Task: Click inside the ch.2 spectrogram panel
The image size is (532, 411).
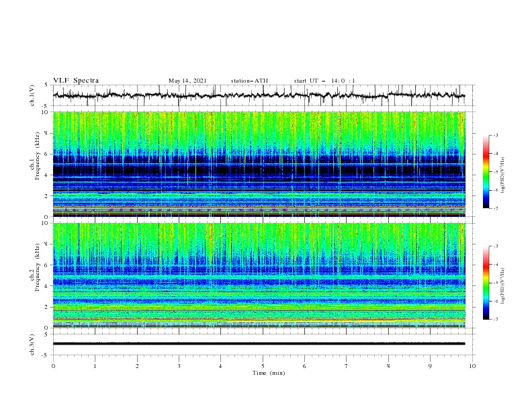Action: (259, 275)
